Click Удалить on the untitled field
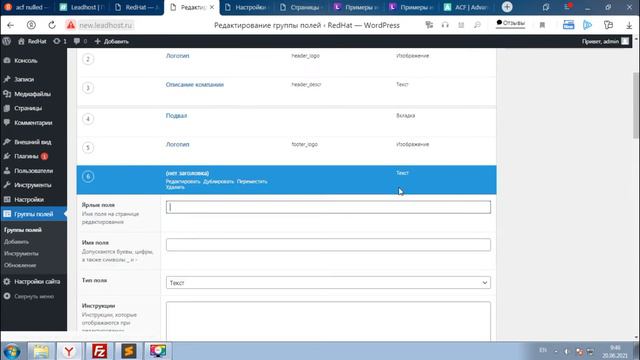 tap(175, 187)
